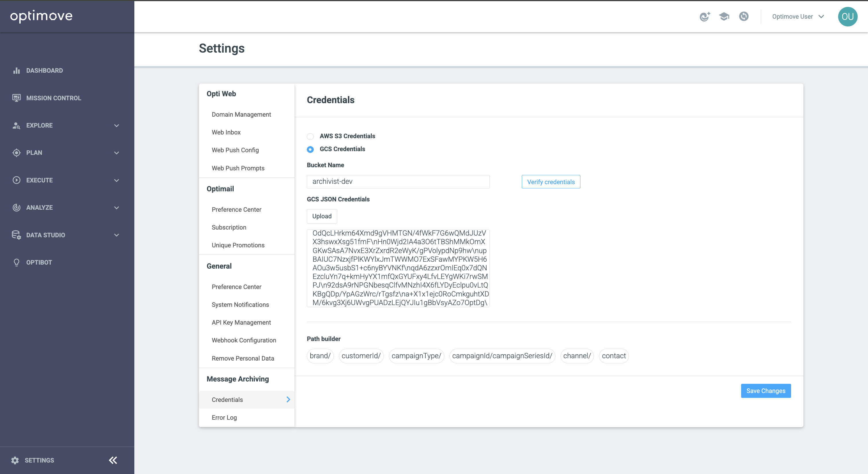The image size is (868, 474).
Task: Select AWS S3 Credentials radio button
Action: click(x=310, y=136)
